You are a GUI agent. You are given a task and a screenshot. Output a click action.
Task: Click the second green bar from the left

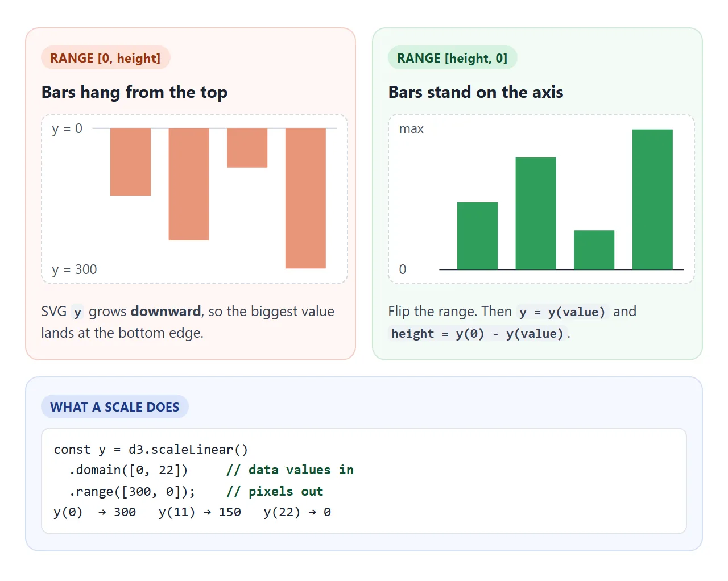pyautogui.click(x=536, y=213)
